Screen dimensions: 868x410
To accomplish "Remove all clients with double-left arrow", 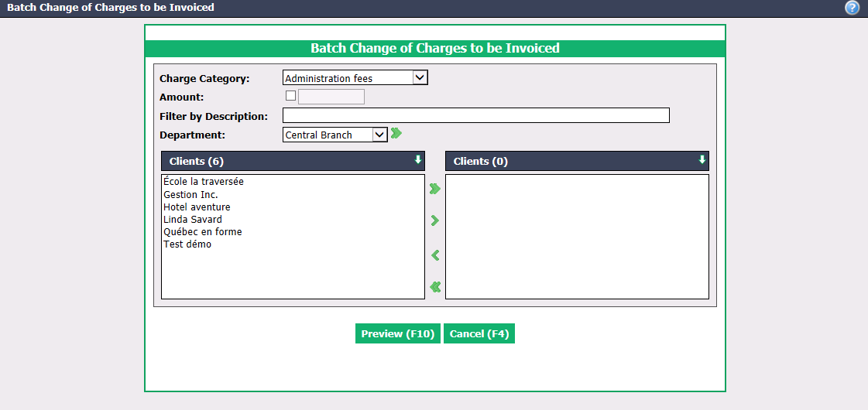I will click(435, 286).
